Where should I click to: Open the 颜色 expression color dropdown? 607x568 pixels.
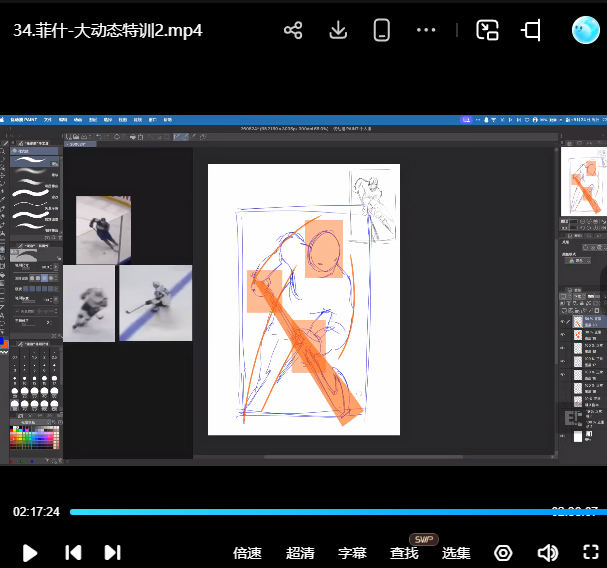(x=579, y=261)
